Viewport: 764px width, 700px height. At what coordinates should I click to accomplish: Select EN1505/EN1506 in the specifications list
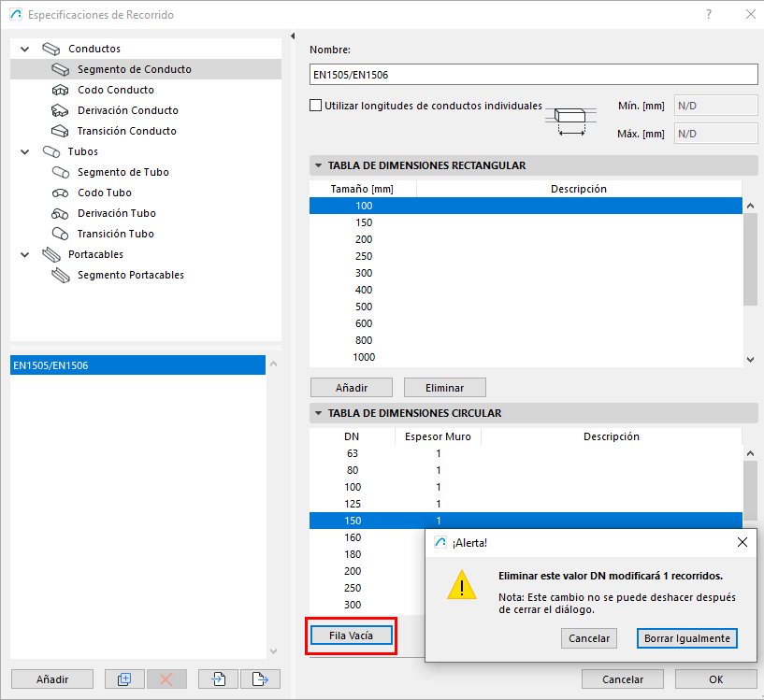click(137, 365)
